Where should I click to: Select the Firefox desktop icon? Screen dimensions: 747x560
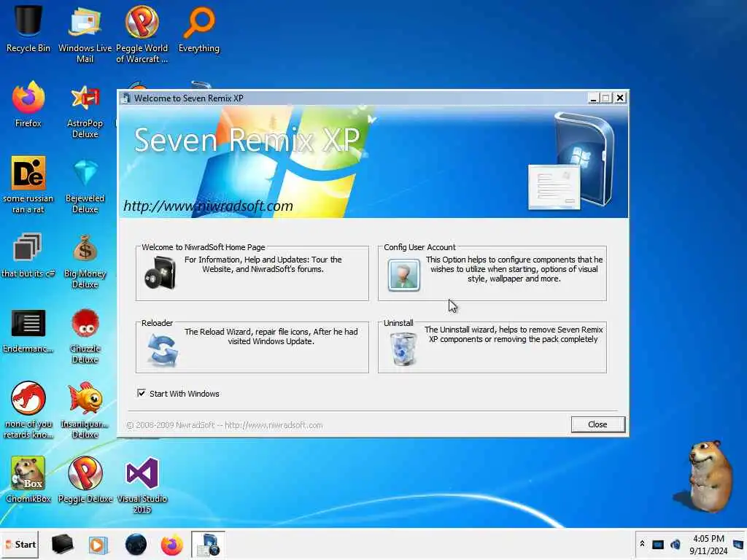(28, 104)
